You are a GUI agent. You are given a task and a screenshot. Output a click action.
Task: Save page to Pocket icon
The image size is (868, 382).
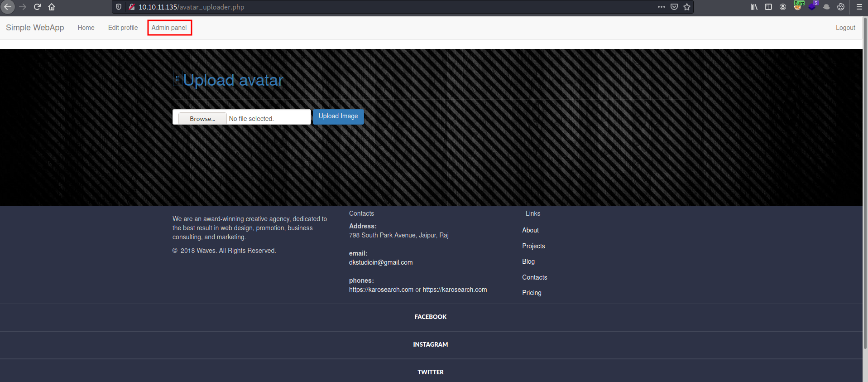click(x=674, y=7)
